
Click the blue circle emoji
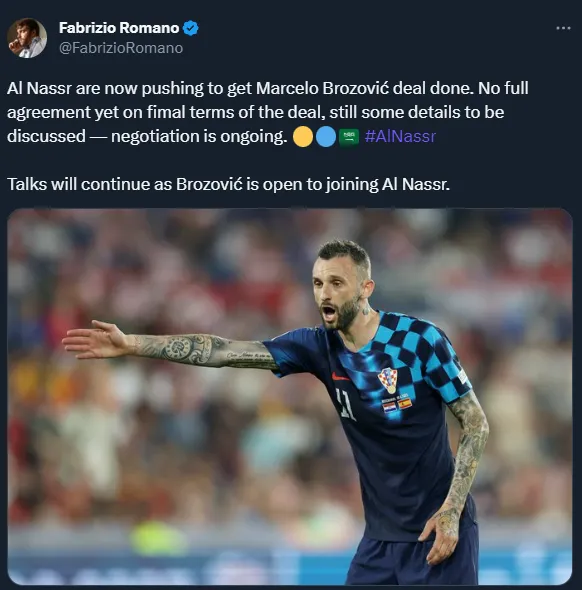326,137
